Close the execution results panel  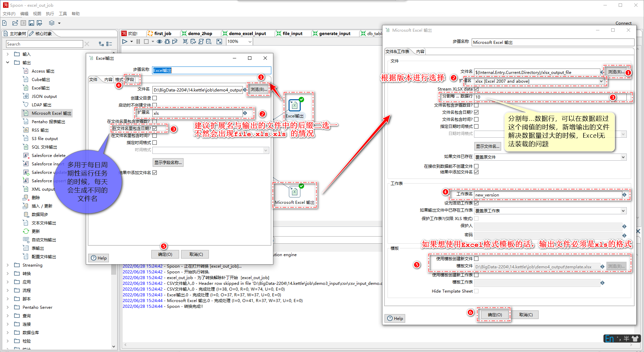tap(638, 231)
